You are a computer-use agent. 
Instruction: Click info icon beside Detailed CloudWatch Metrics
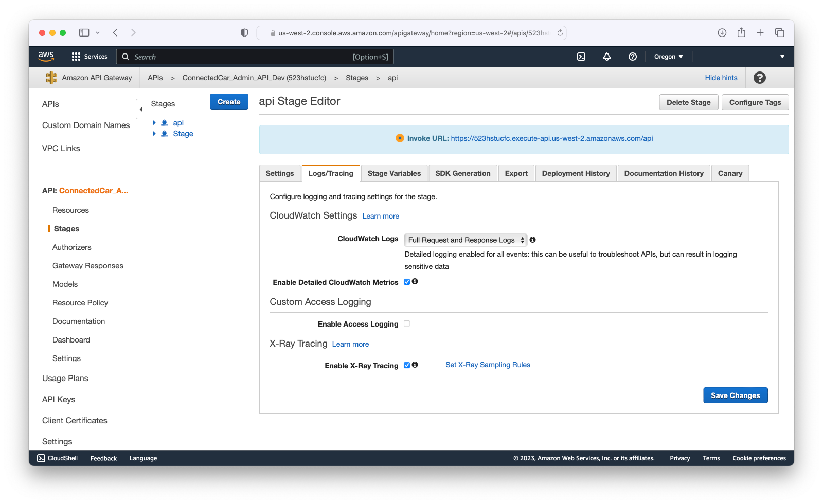tap(415, 281)
